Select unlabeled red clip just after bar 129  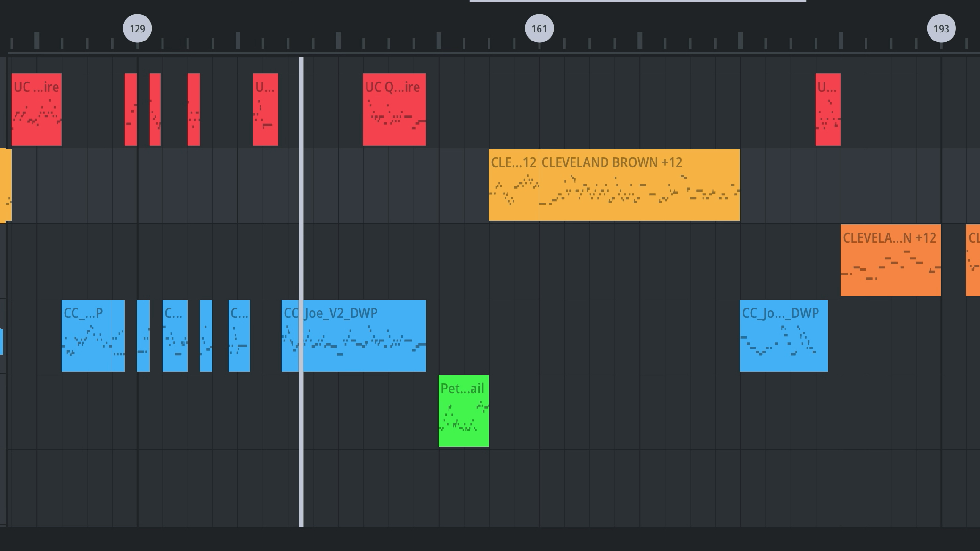click(155, 109)
